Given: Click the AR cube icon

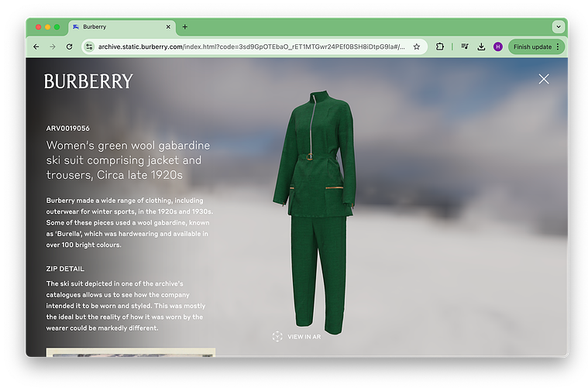Looking at the screenshot, I should 277,337.
